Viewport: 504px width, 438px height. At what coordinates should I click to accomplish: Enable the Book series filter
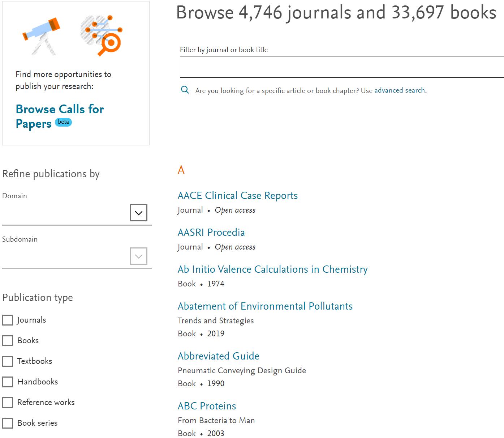pos(8,423)
